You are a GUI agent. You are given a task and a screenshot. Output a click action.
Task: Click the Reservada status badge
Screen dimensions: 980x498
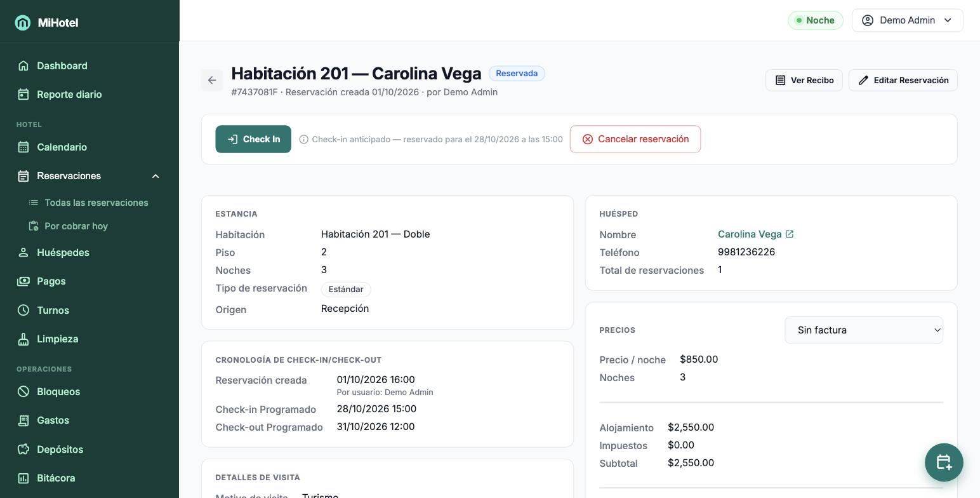(517, 74)
